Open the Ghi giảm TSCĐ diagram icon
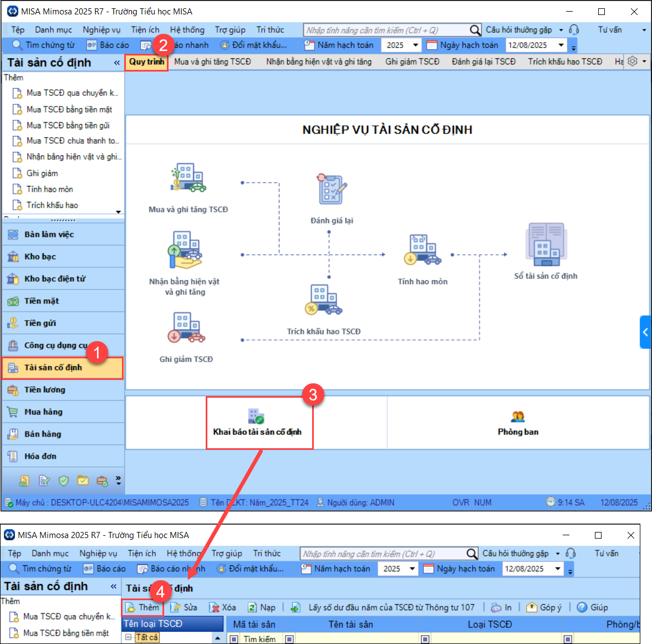Screen dimensions: 652x644 [x=186, y=327]
